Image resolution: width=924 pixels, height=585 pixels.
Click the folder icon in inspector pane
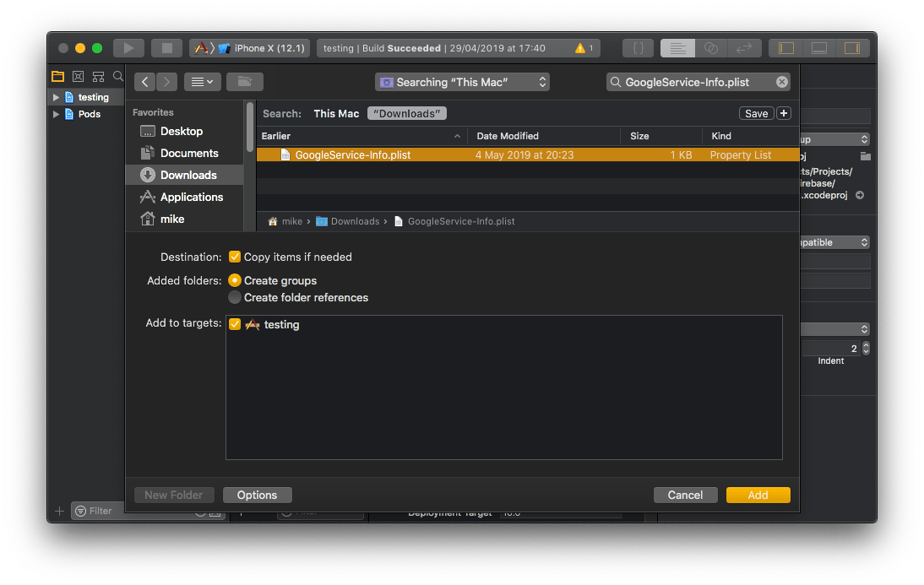click(865, 156)
